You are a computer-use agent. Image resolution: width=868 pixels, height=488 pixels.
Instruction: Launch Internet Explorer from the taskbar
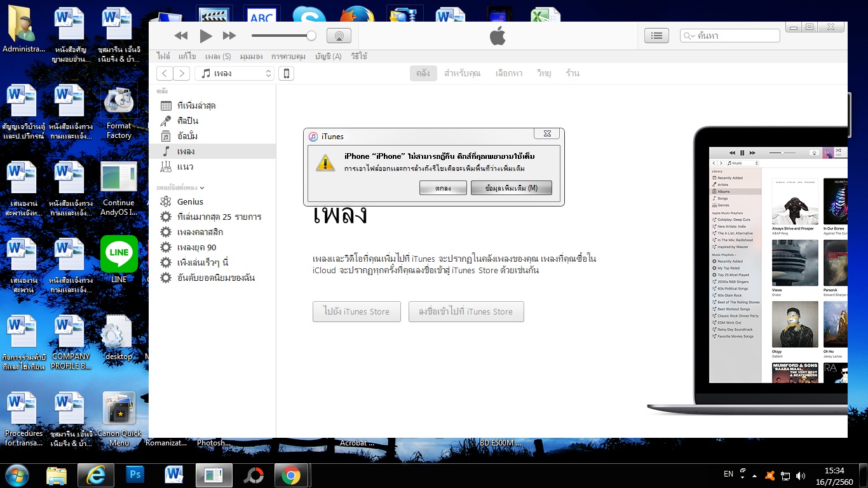[x=96, y=475]
